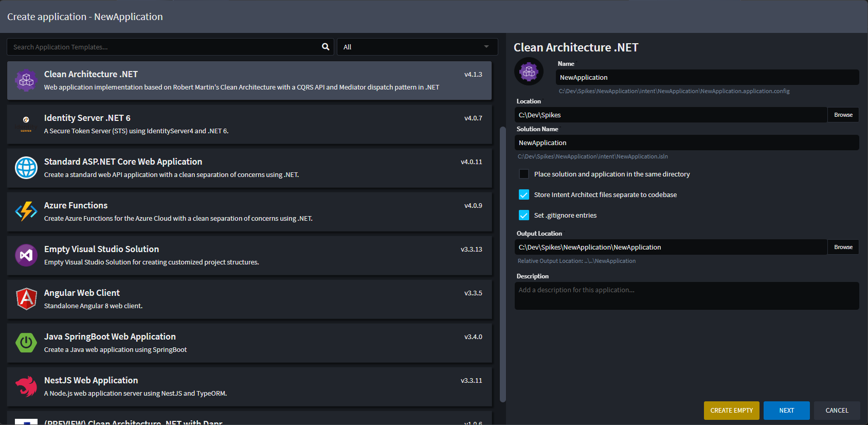Click the NEXT button
The width and height of the screenshot is (868, 425).
(787, 411)
